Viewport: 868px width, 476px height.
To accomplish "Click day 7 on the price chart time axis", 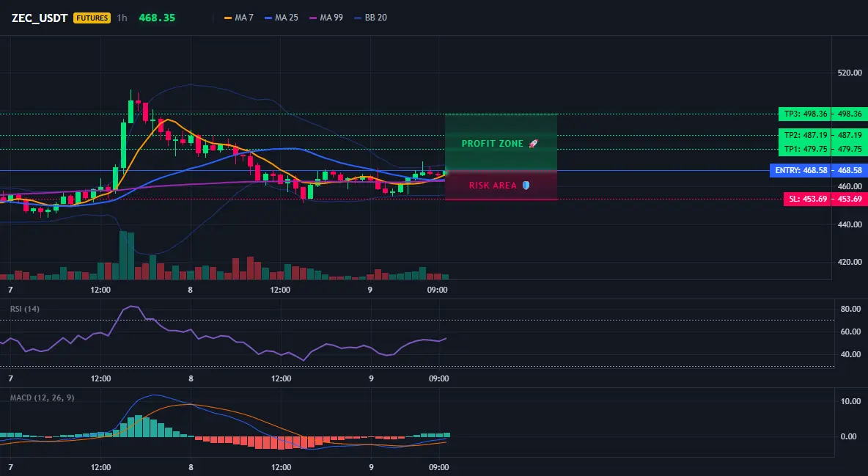I will [x=10, y=290].
